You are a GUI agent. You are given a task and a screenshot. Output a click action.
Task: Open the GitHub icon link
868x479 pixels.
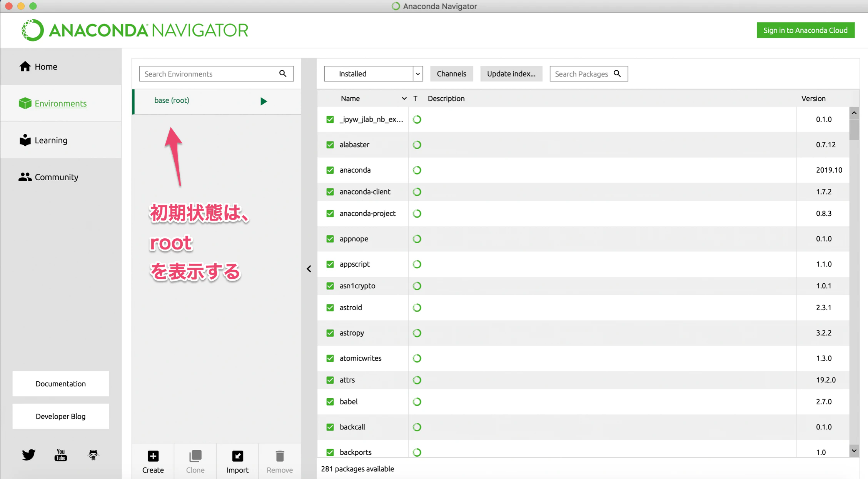[93, 455]
